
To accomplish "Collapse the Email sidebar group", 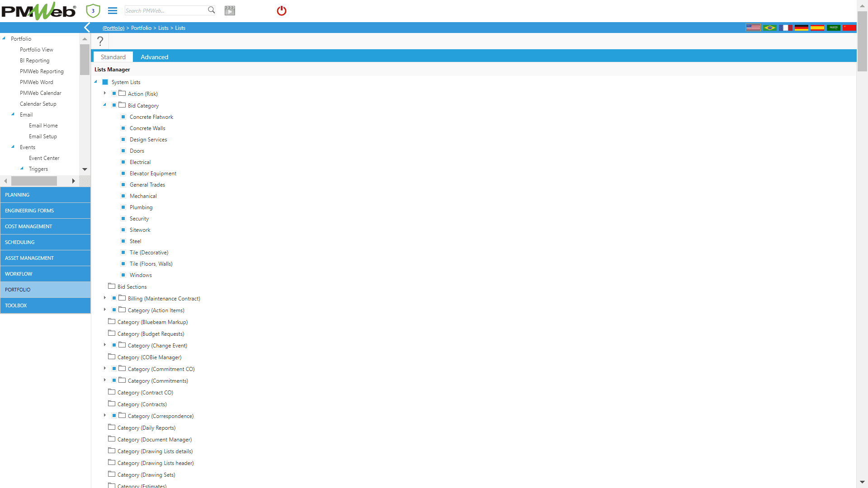I will pos(13,114).
